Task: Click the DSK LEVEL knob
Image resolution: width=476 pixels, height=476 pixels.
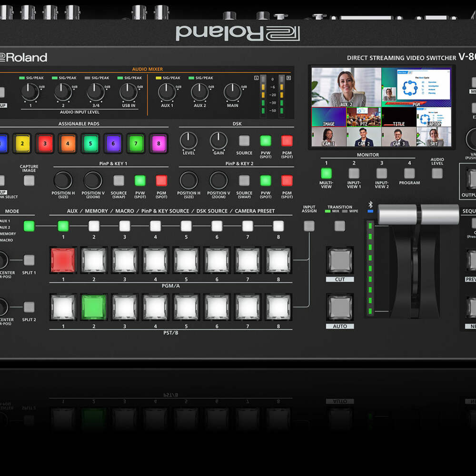Action: (188, 140)
